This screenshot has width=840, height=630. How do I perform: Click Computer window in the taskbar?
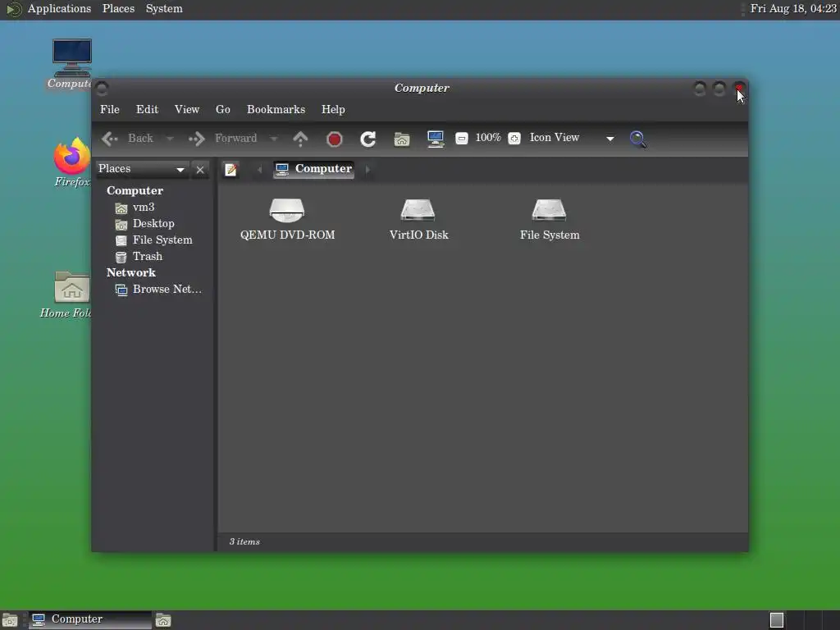[90, 619]
